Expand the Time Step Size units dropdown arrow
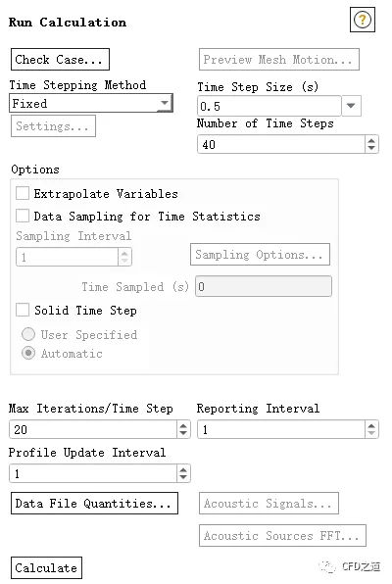Image resolution: width=392 pixels, height=584 pixels. [x=351, y=106]
